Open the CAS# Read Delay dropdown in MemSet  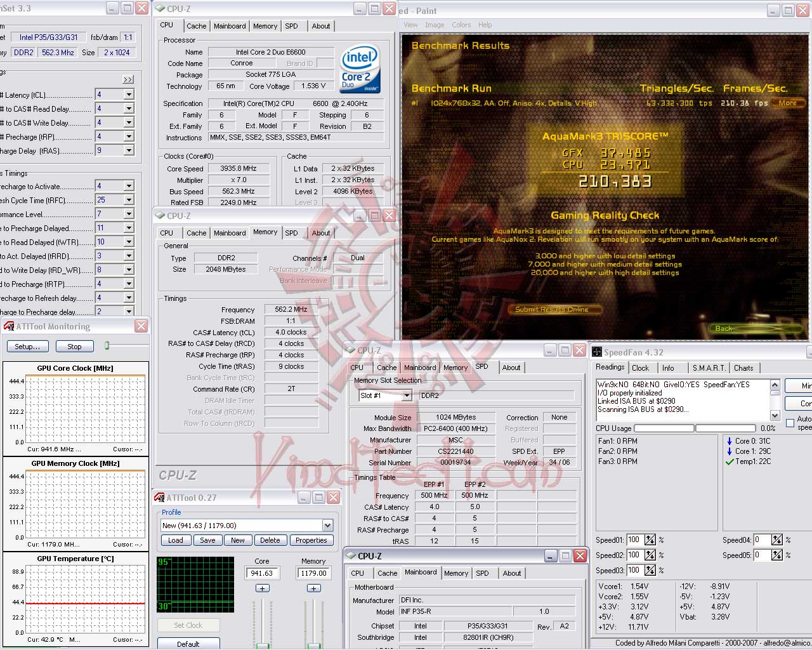pyautogui.click(x=129, y=109)
